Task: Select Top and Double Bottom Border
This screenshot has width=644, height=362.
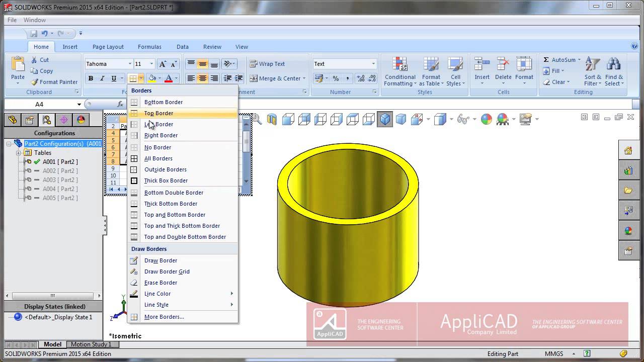Action: pyautogui.click(x=183, y=237)
